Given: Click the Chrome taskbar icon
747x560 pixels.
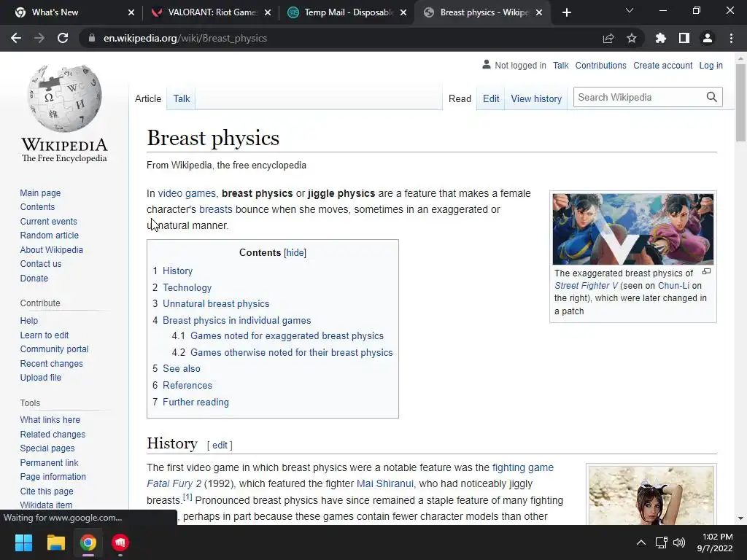Looking at the screenshot, I should tap(88, 542).
